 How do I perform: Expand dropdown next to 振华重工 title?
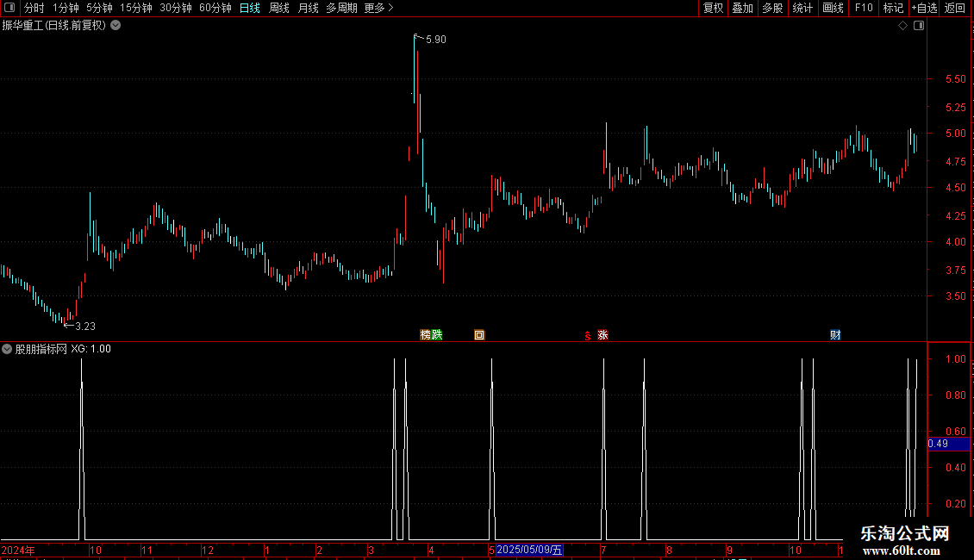click(116, 26)
